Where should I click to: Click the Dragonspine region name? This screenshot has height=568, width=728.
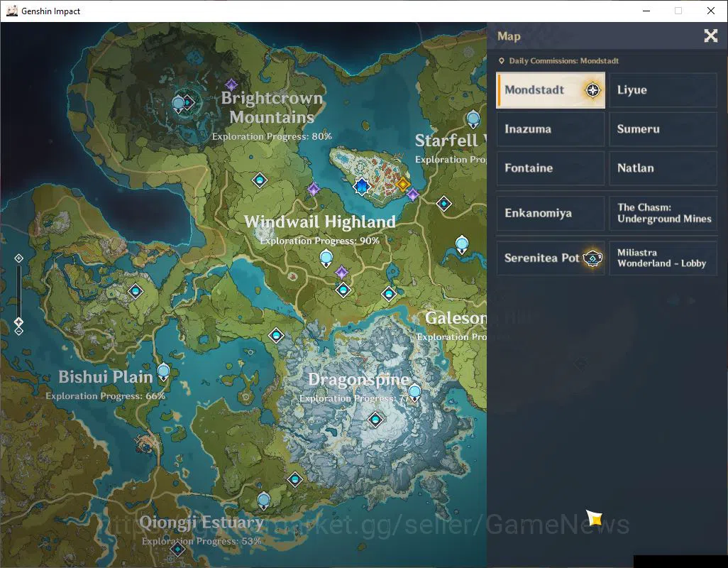point(359,379)
